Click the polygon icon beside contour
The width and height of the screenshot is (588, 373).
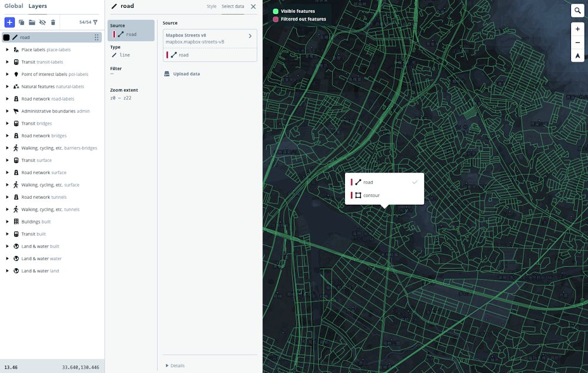358,195
